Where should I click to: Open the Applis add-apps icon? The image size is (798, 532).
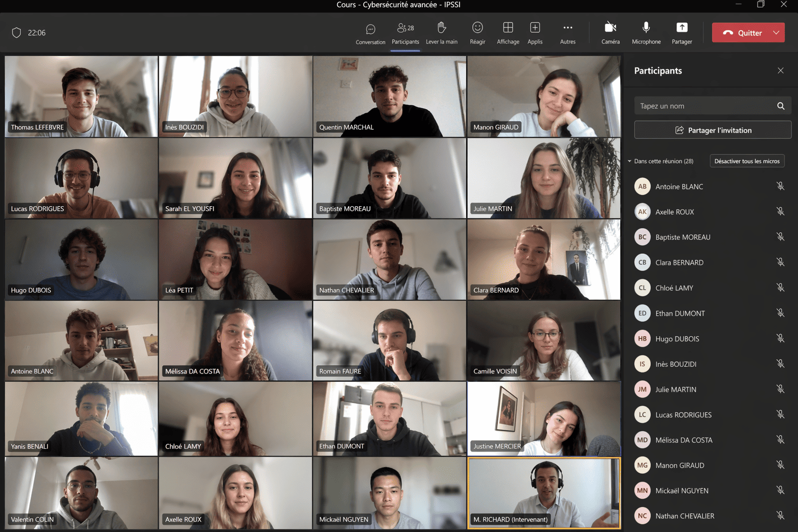pos(535,28)
